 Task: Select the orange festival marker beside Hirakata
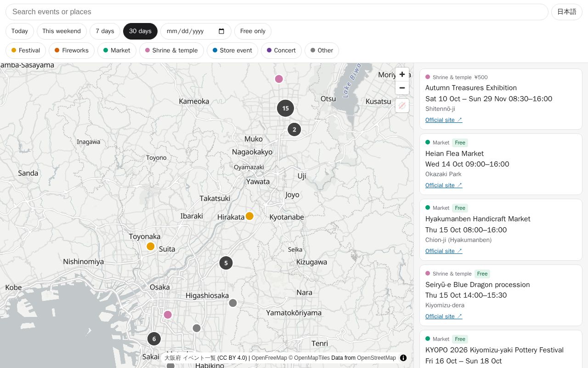(x=249, y=216)
